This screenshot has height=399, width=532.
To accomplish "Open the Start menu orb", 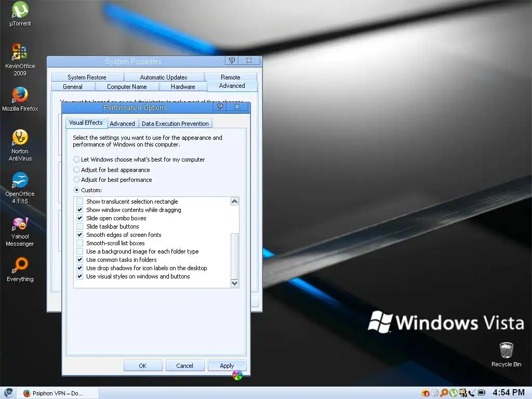I will [8, 393].
